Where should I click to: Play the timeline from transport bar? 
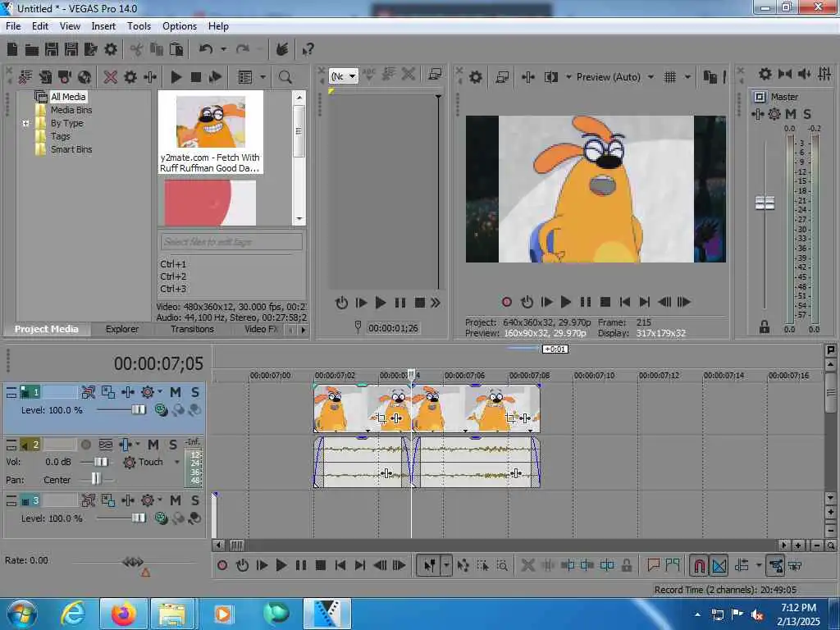[x=281, y=565]
